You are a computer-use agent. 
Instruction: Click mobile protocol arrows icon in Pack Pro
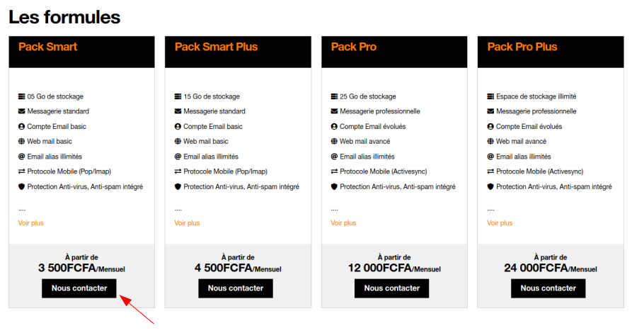click(334, 171)
